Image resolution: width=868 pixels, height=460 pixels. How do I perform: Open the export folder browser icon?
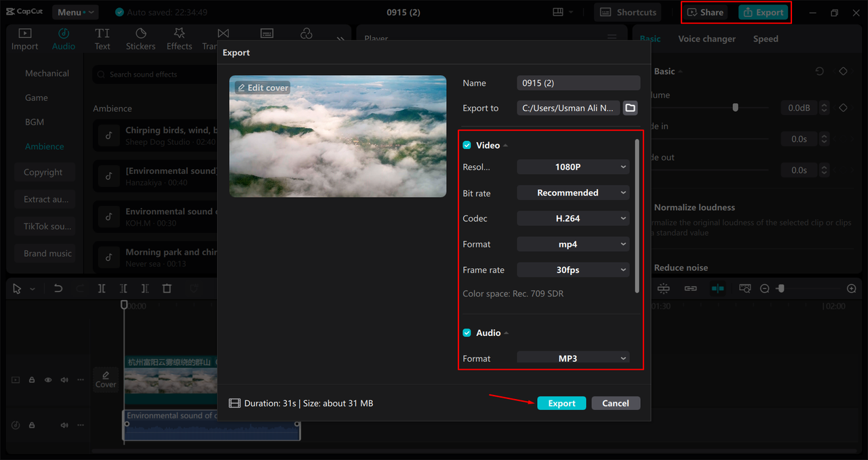(x=631, y=108)
